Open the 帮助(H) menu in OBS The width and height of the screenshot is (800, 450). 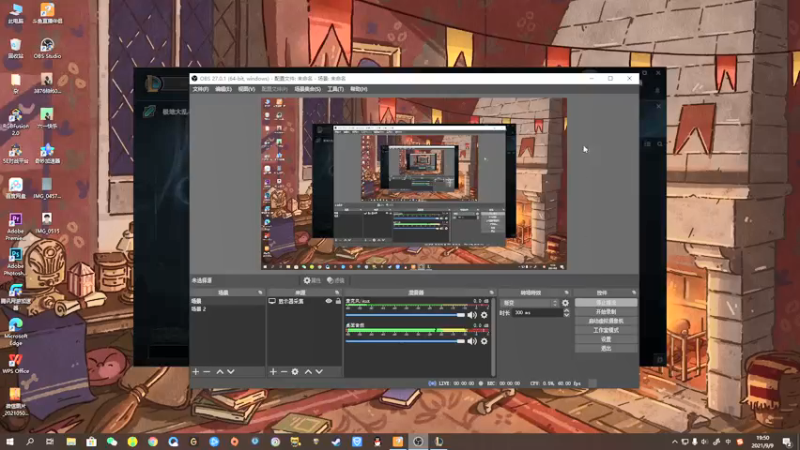pyautogui.click(x=359, y=89)
